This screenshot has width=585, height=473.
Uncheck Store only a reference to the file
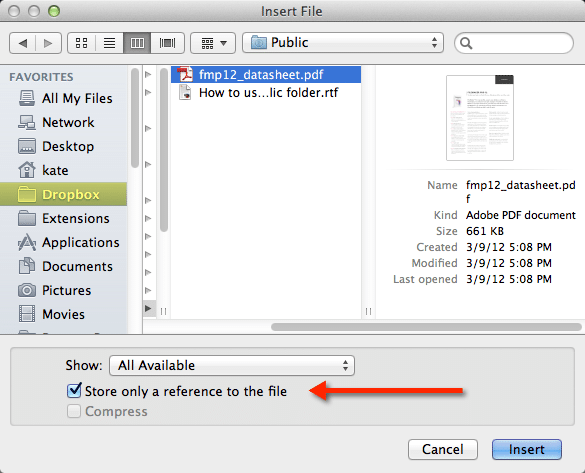coord(74,391)
